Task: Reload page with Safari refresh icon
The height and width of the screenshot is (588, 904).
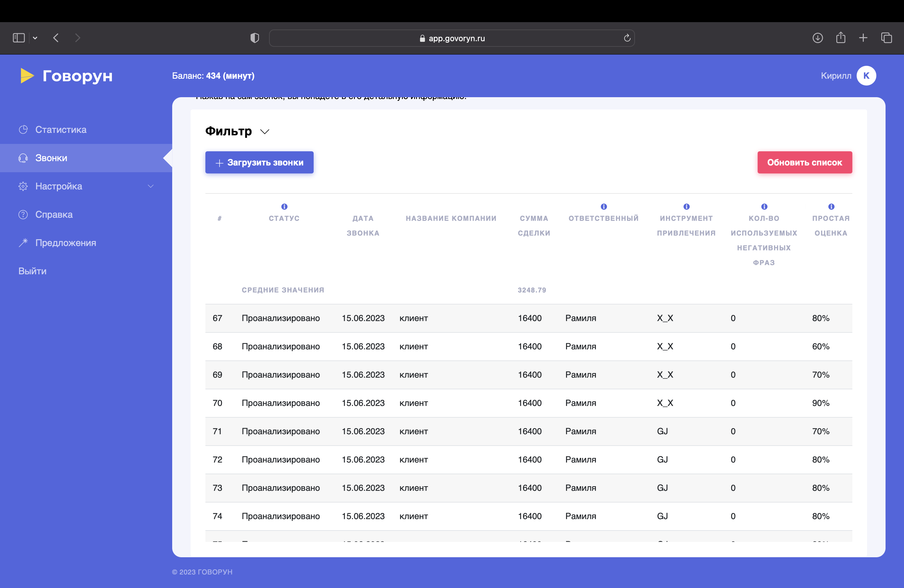Action: tap(627, 38)
